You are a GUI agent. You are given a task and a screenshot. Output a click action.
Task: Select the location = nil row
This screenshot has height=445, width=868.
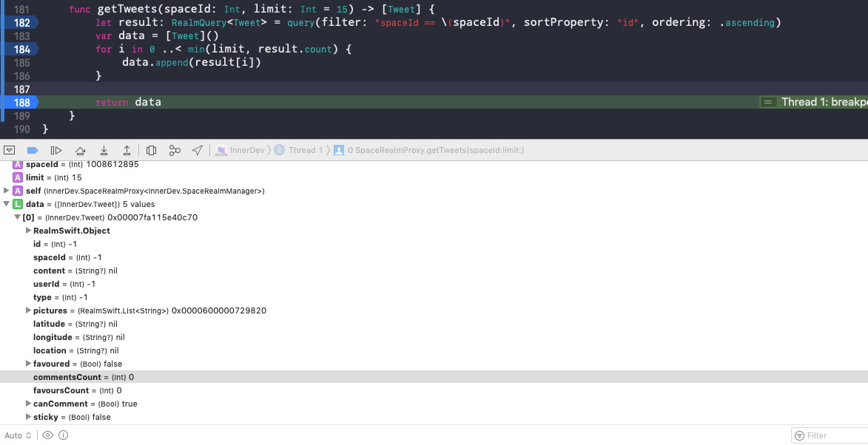point(434,350)
